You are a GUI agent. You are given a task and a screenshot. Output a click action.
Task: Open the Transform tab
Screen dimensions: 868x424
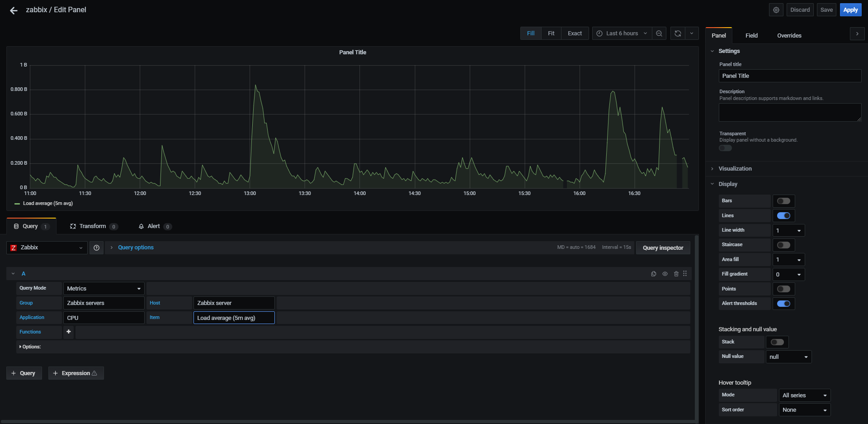tap(94, 226)
